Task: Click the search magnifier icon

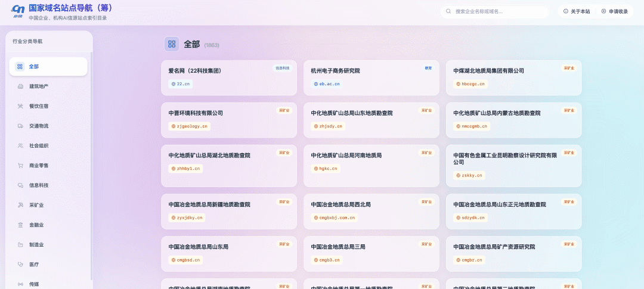Action: click(448, 11)
